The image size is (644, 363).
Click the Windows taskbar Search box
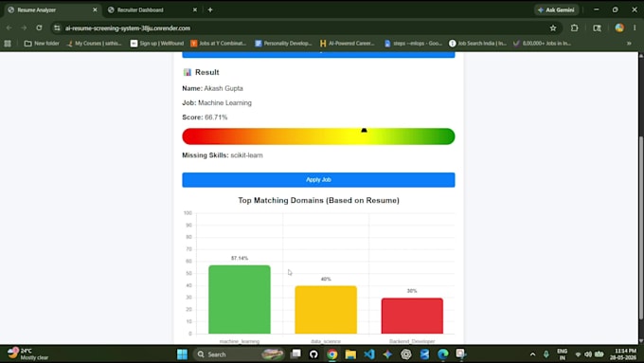(240, 354)
